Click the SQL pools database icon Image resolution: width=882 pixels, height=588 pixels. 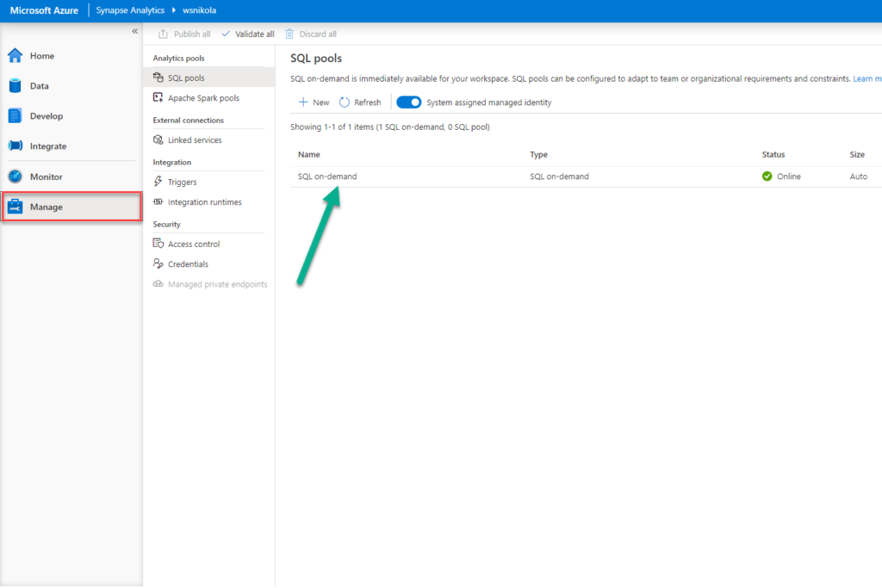[x=158, y=77]
